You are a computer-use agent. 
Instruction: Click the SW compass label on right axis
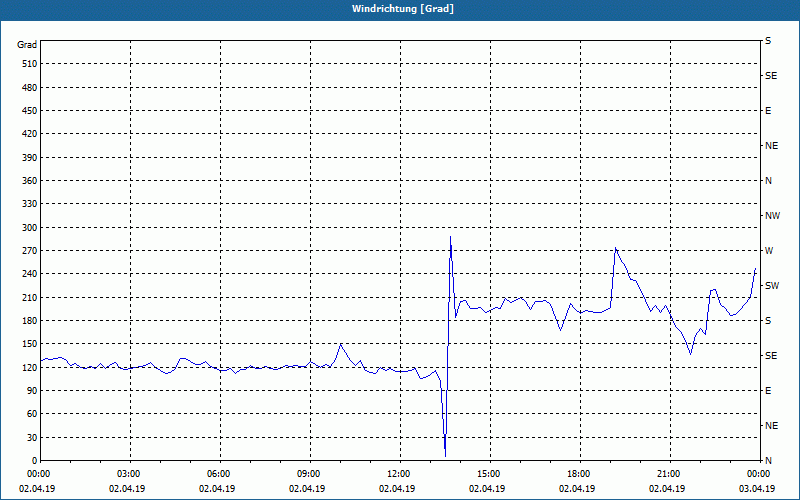pos(772,286)
